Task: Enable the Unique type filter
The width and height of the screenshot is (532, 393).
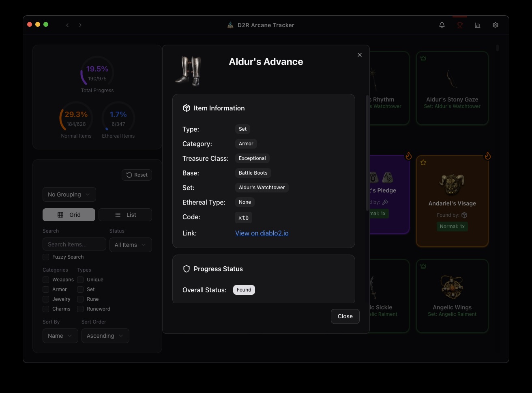Action: 80,279
